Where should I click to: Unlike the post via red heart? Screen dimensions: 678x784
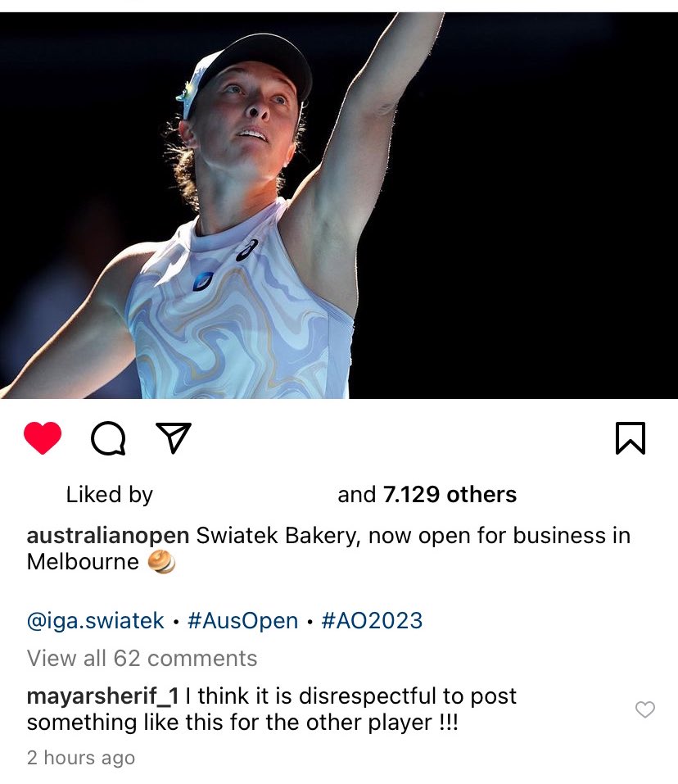tap(43, 437)
